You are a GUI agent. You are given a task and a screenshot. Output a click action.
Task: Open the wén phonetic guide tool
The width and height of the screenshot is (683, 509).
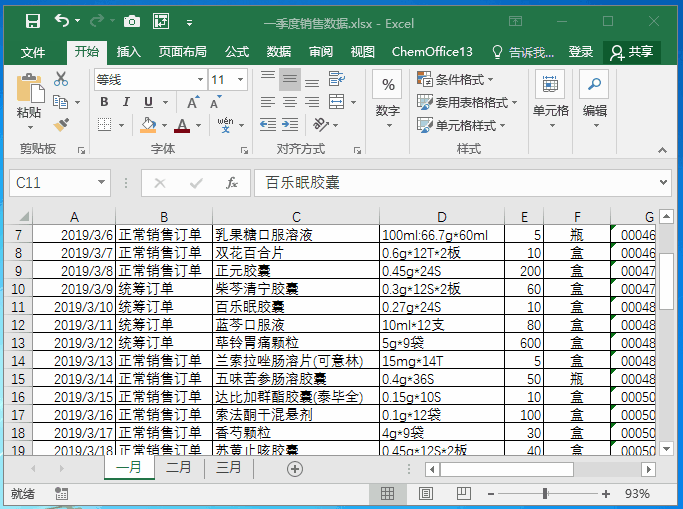[x=225, y=125]
